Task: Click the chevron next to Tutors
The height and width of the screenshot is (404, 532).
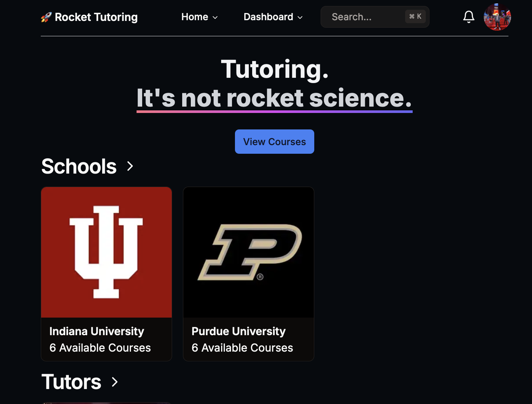Action: point(114,382)
